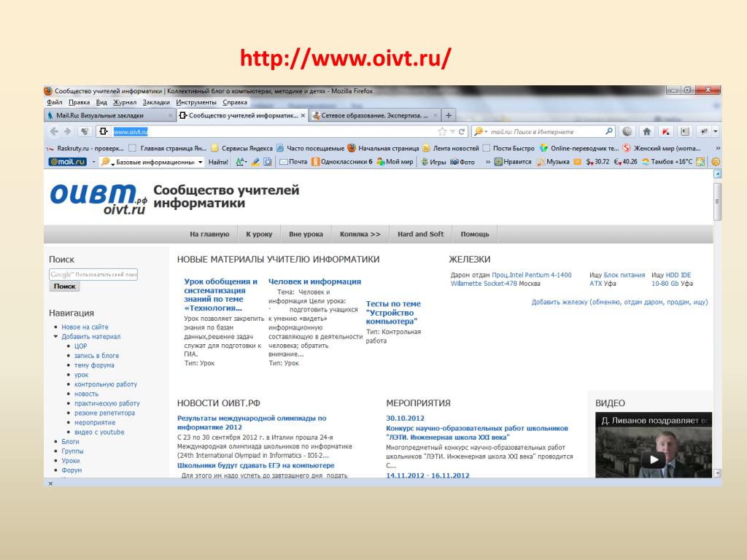Click the Поиск button in sidebar
This screenshot has width=747, height=560.
pos(65,286)
